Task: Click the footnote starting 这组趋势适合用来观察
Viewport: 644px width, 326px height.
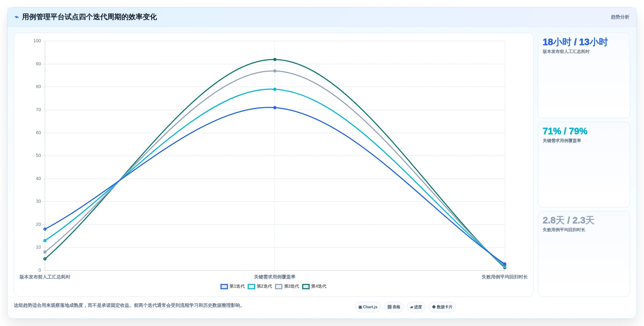Action: point(129,305)
